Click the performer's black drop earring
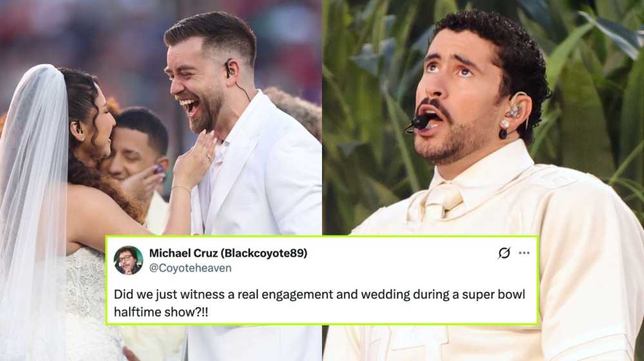 [x=503, y=133]
